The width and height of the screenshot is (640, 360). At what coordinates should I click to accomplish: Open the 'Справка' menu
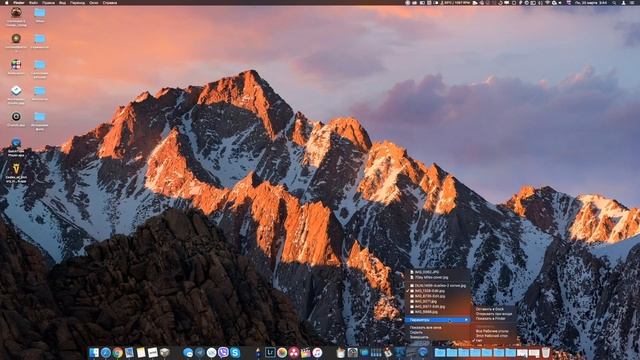point(110,2)
